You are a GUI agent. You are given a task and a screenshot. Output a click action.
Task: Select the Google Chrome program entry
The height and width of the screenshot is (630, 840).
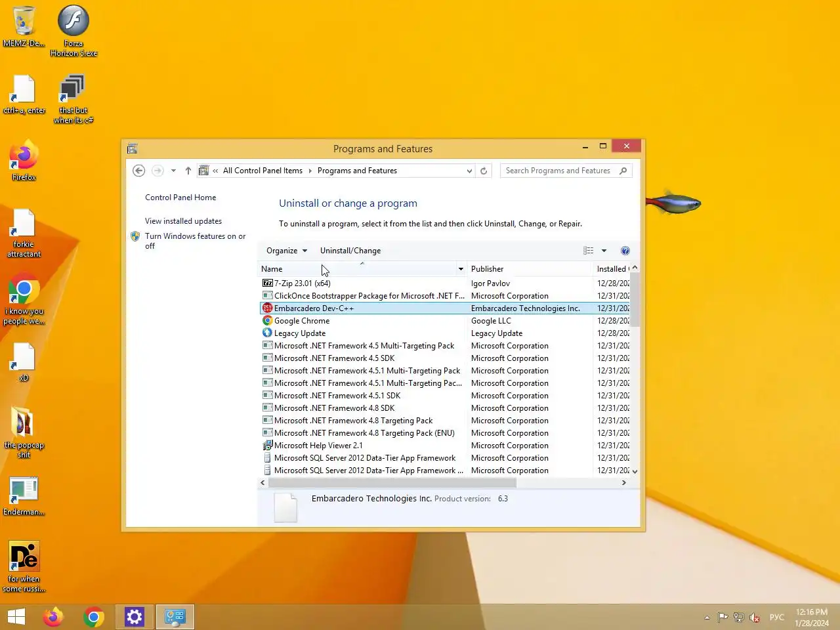point(444,321)
